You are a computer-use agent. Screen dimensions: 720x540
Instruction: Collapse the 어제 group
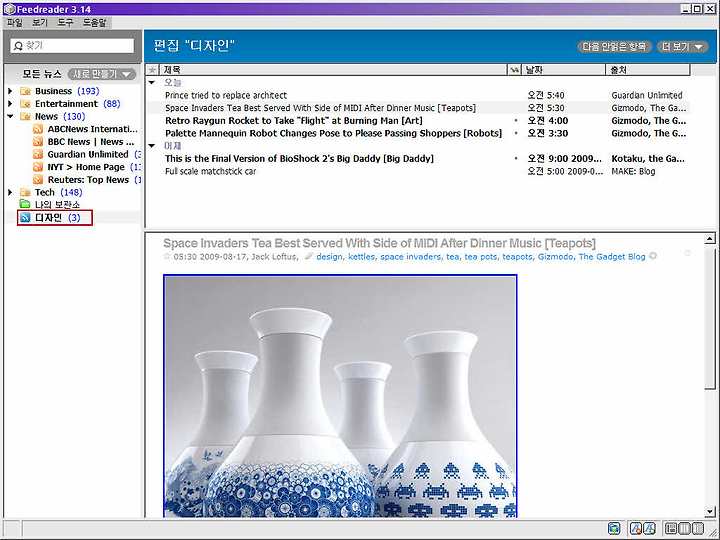tap(152, 146)
